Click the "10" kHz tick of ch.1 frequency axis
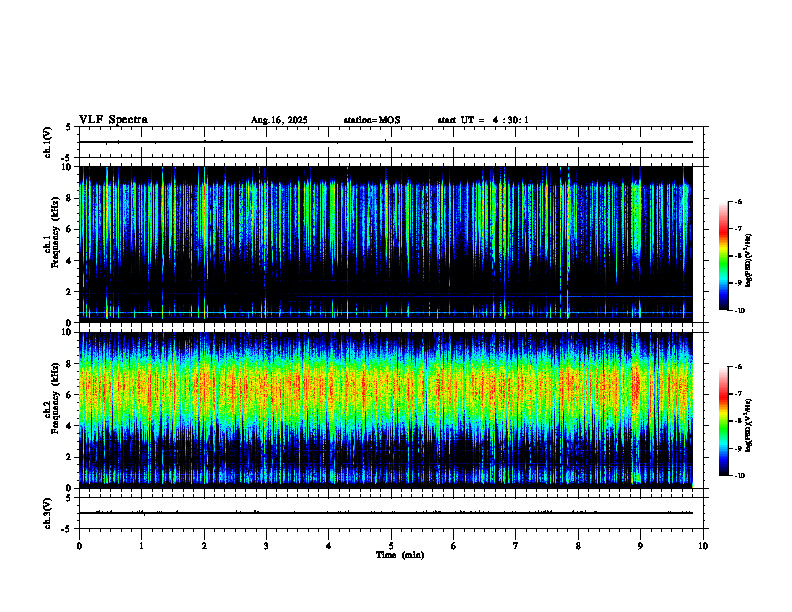792x612 pixels. [x=67, y=167]
